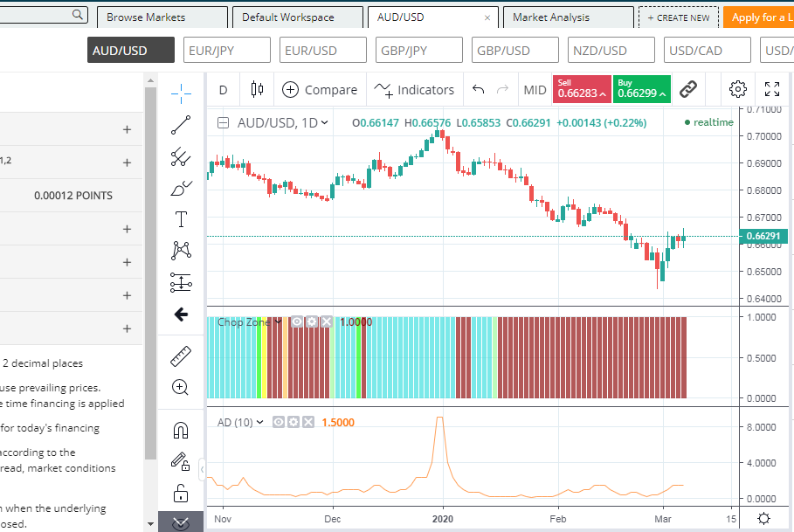Open chart settings gear
This screenshot has height=532, width=794.
point(737,89)
